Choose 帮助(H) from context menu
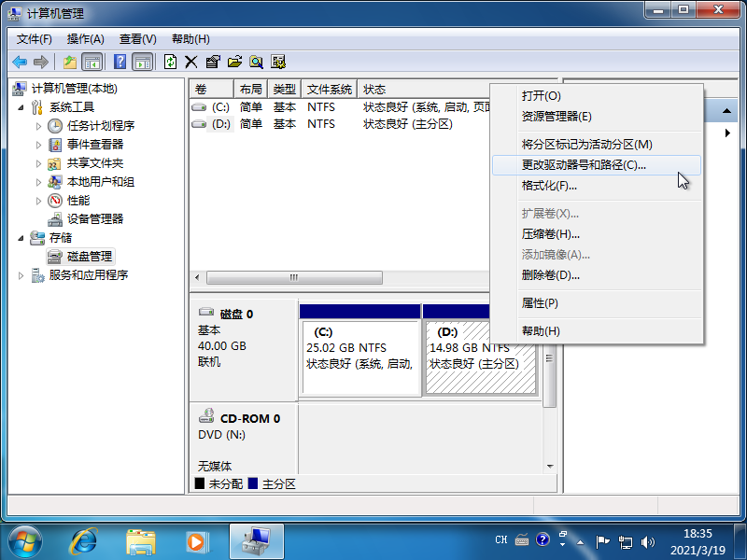Viewport: 747px width, 560px height. tap(597, 331)
